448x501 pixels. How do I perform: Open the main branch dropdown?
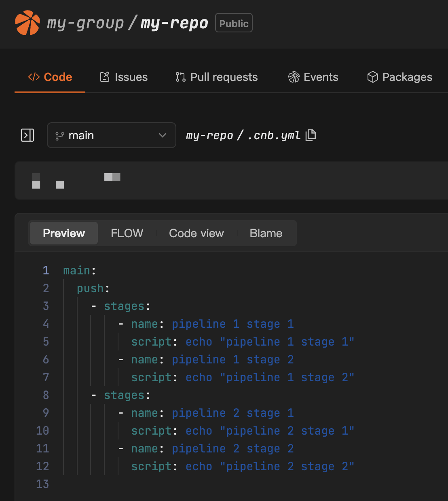coord(111,135)
